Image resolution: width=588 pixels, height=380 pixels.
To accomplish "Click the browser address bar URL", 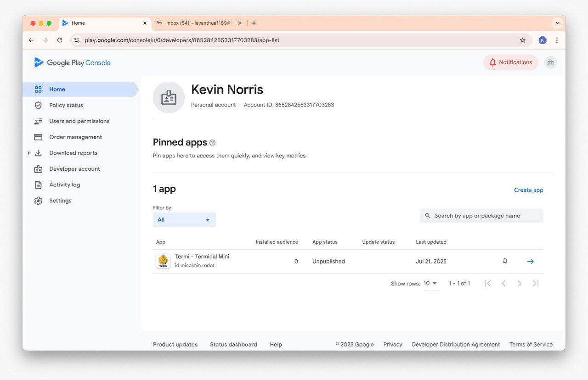I will (x=182, y=40).
